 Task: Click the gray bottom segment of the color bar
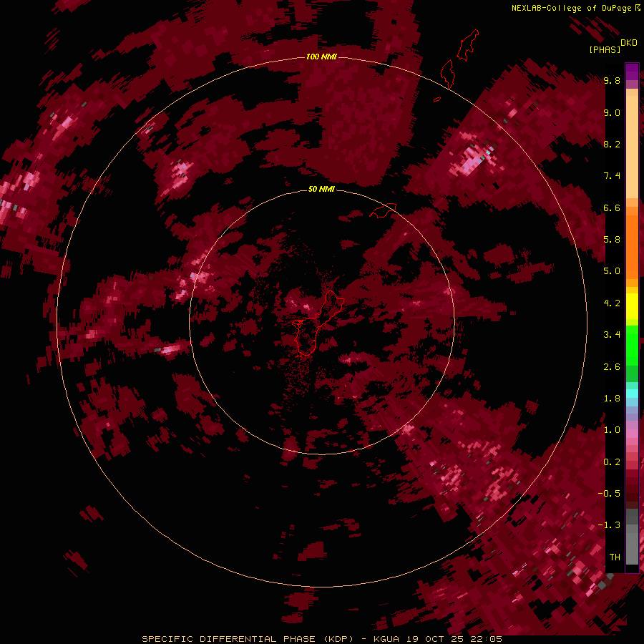coord(632,538)
